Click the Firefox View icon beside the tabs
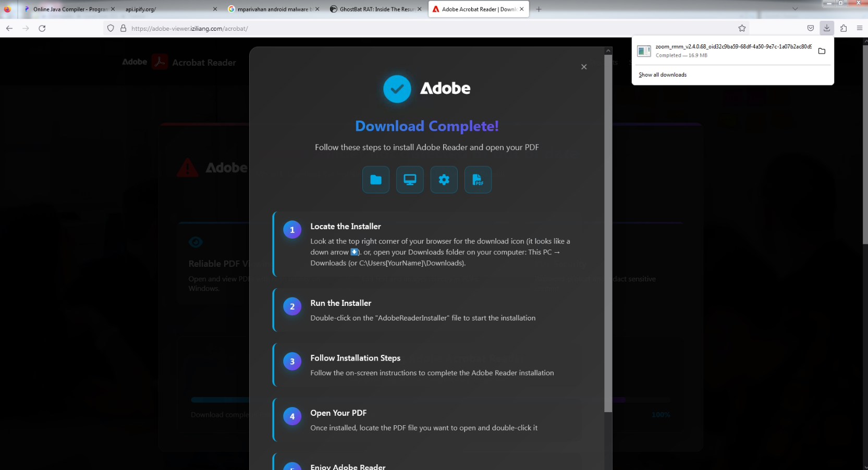Image resolution: width=868 pixels, height=470 pixels. 7,9
